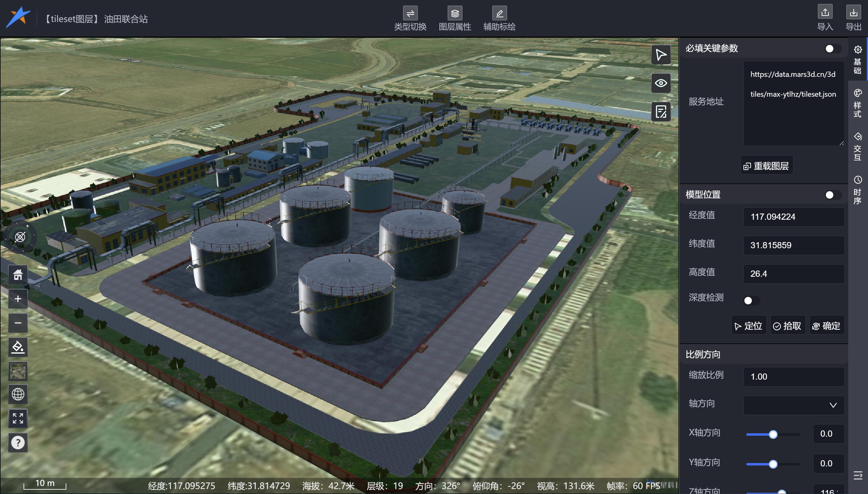This screenshot has width=868, height=494.
Task: Click the 拾取 button
Action: (787, 326)
